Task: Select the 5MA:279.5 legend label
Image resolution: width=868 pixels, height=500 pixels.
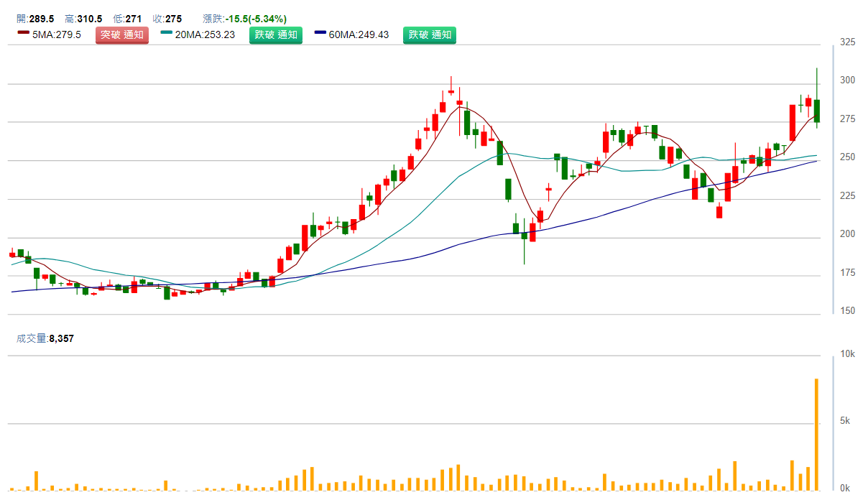Action: pos(56,35)
